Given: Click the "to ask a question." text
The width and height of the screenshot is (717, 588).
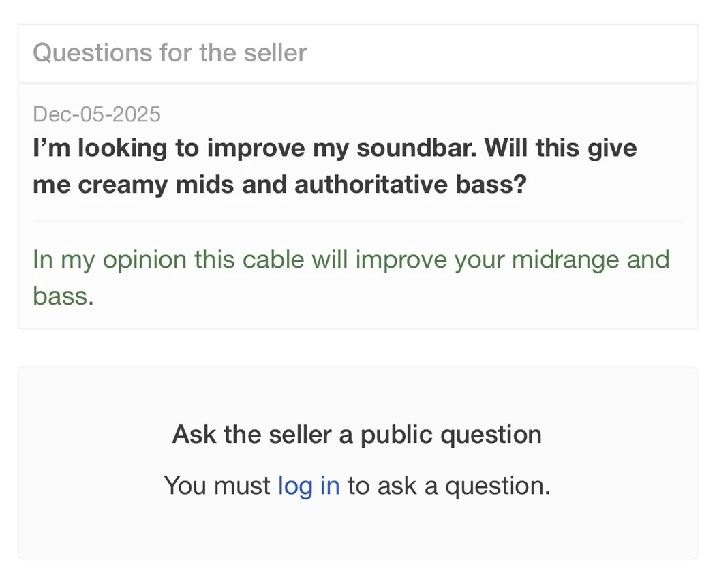Looking at the screenshot, I should [x=448, y=486].
